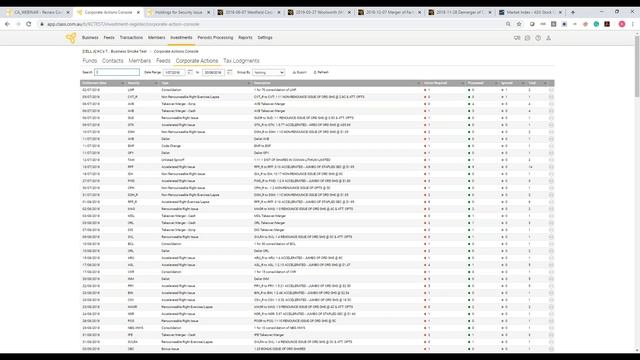This screenshot has height=360, width=640.
Task: Open the Transactions menu
Action: (x=131, y=38)
